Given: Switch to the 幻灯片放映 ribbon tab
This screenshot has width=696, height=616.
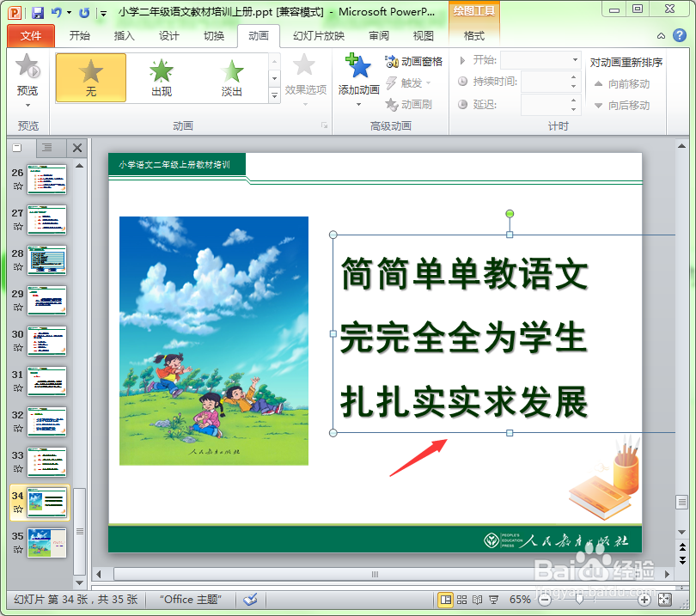Looking at the screenshot, I should [319, 36].
